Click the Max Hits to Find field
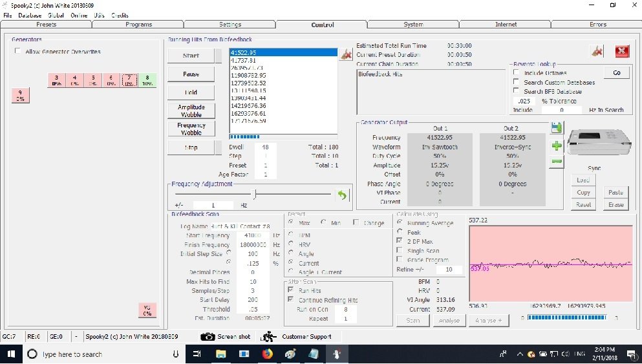The width and height of the screenshot is (642, 364). click(x=253, y=281)
